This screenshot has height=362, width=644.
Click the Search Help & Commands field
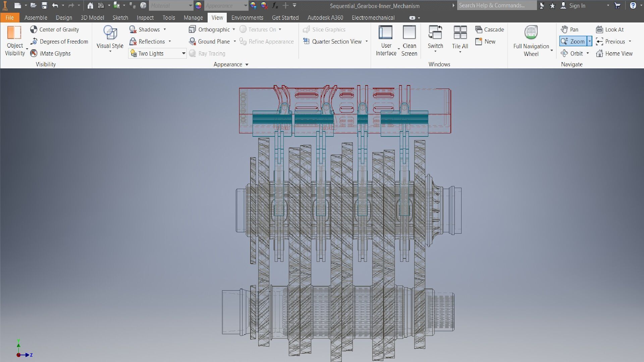[496, 6]
